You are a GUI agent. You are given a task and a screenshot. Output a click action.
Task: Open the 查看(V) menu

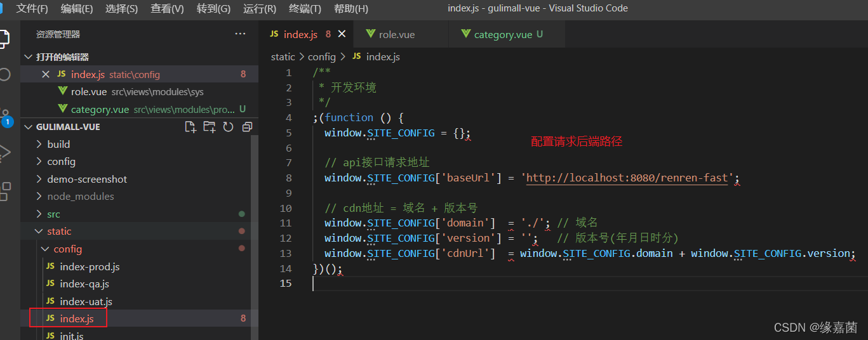pyautogui.click(x=167, y=9)
